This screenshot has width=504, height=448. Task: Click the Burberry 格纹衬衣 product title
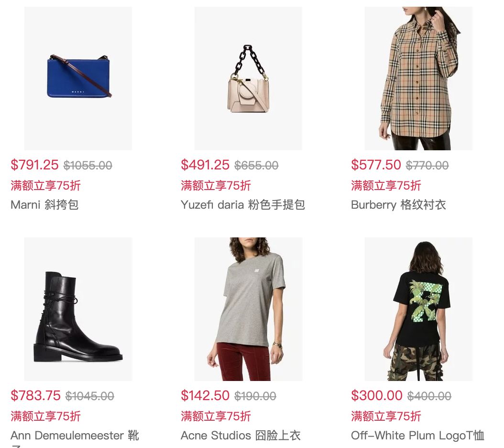click(398, 205)
